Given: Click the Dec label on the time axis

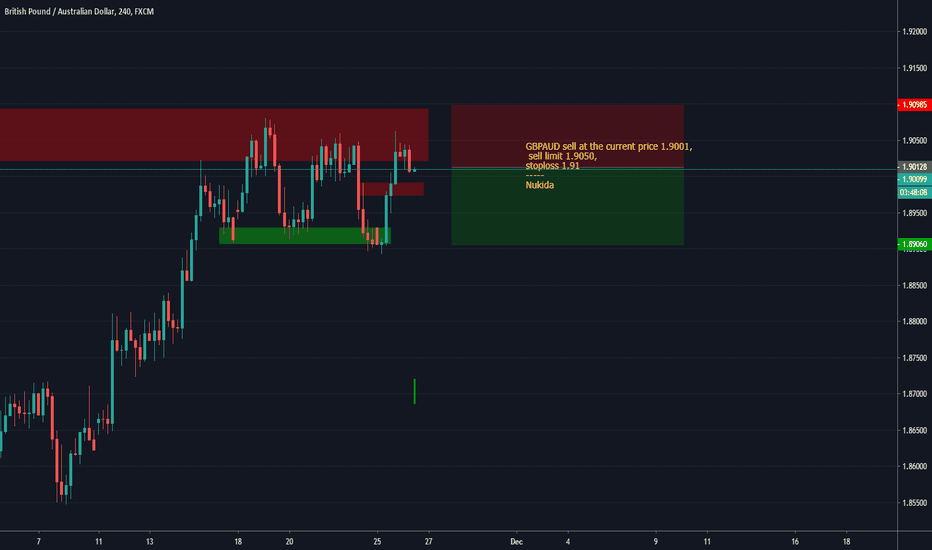Looking at the screenshot, I should [x=517, y=541].
